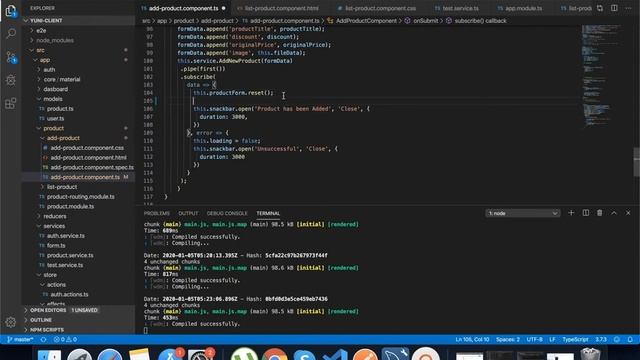Maximize the terminal panel with up chevron
Viewport: 640px width, 360px height.
click(613, 213)
